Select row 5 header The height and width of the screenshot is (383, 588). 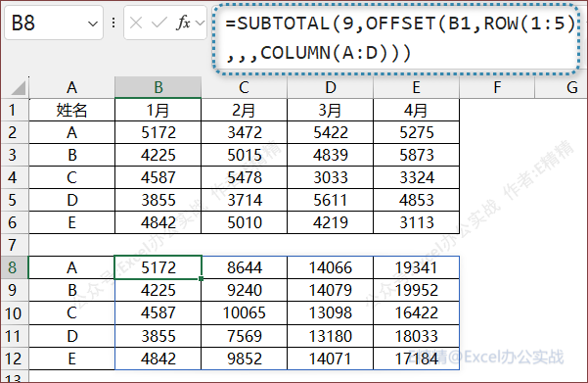click(x=15, y=200)
